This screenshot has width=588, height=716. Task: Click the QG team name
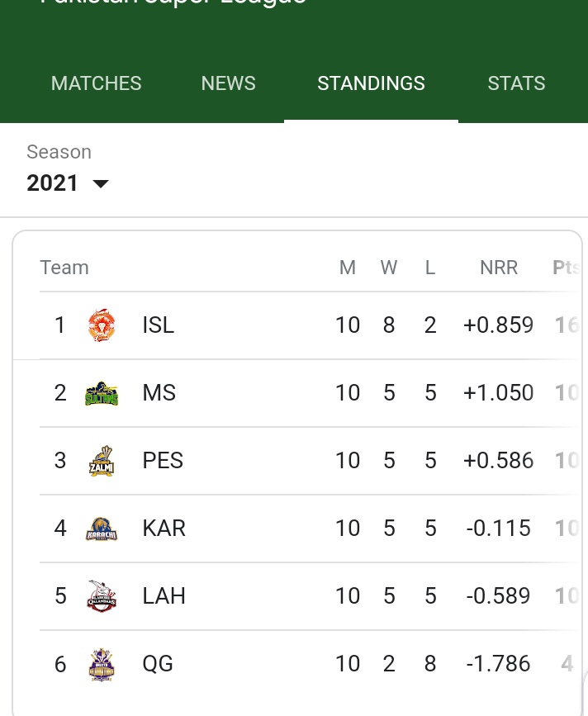[x=158, y=663]
